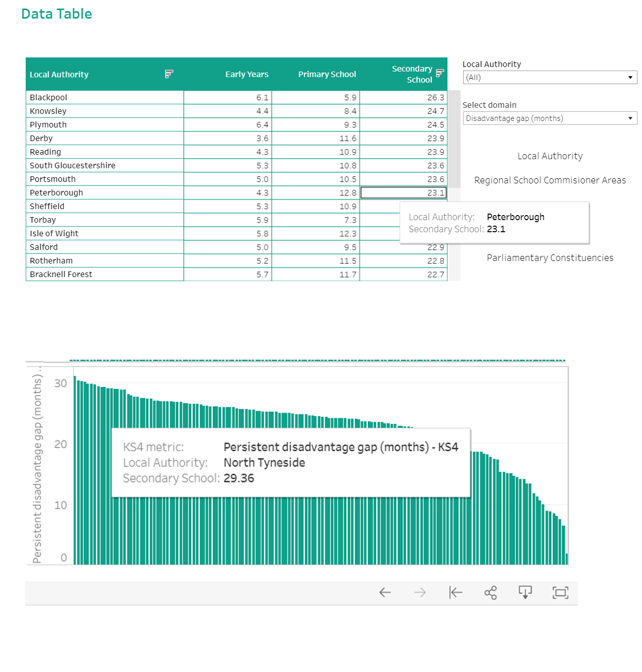Click Knowsley's Primary School value 8.4
642x672 pixels.
tap(350, 111)
